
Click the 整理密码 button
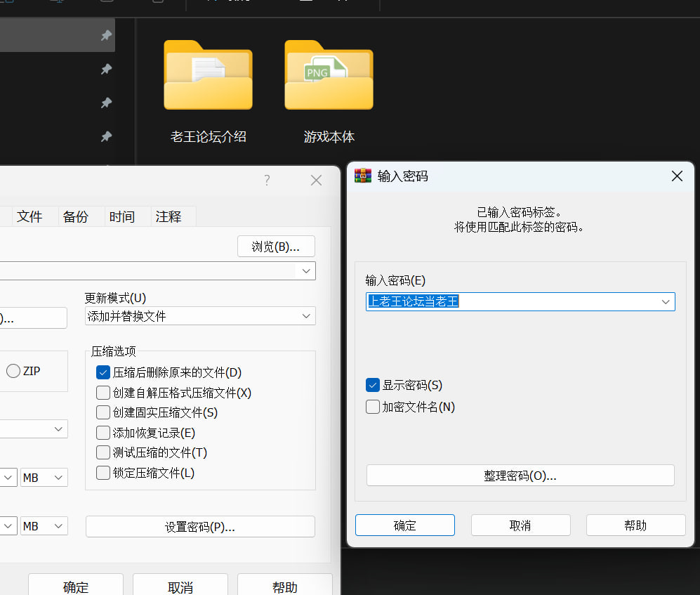(520, 476)
